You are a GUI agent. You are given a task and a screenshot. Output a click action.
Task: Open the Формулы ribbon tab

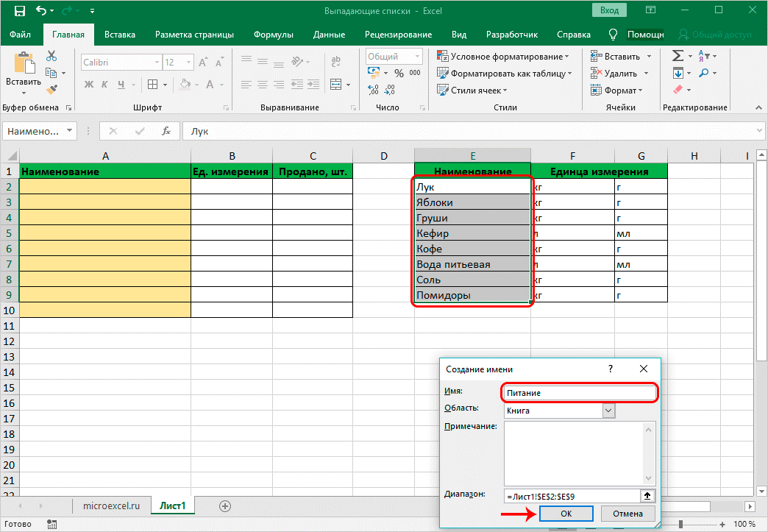pos(273,35)
